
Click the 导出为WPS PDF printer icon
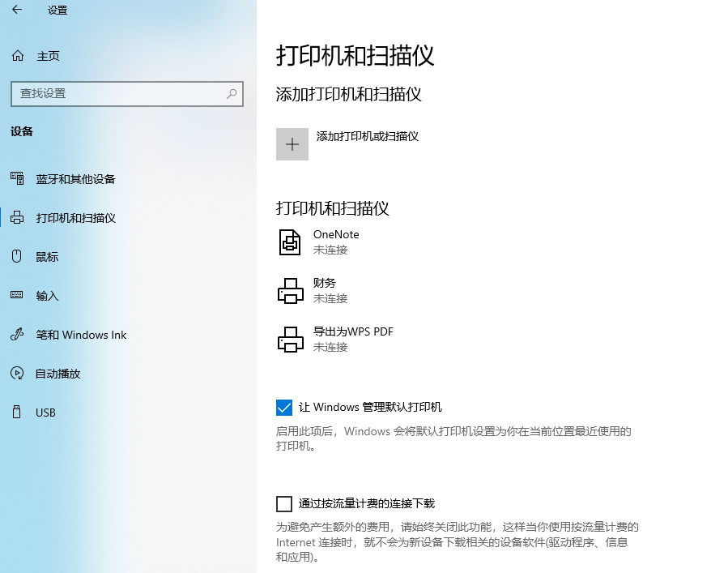pyautogui.click(x=291, y=340)
